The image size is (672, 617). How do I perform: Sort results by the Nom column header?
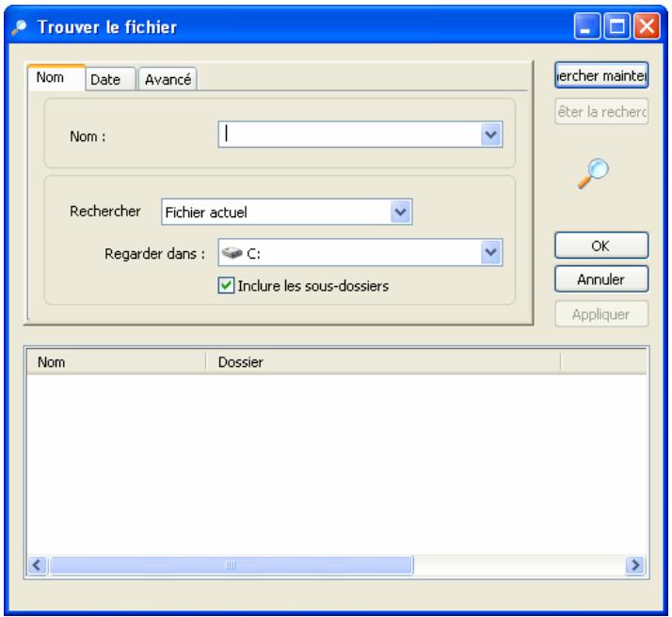tap(116, 362)
